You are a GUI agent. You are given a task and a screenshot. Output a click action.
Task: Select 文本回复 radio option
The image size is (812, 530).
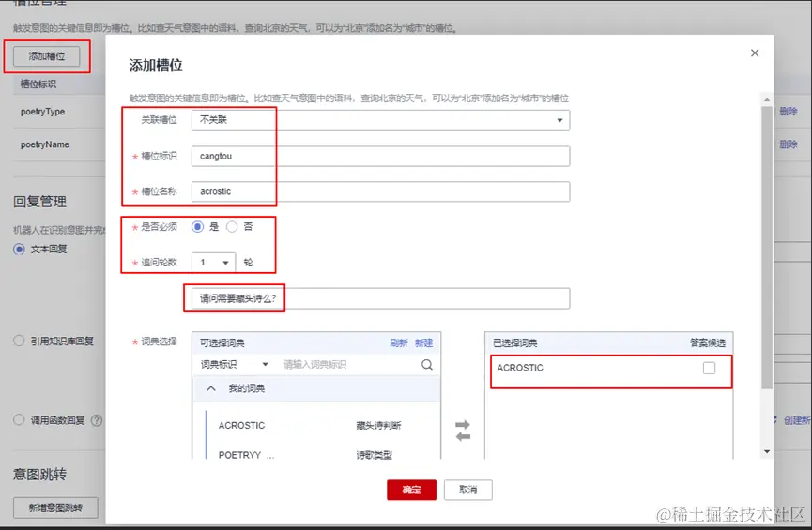(19, 249)
